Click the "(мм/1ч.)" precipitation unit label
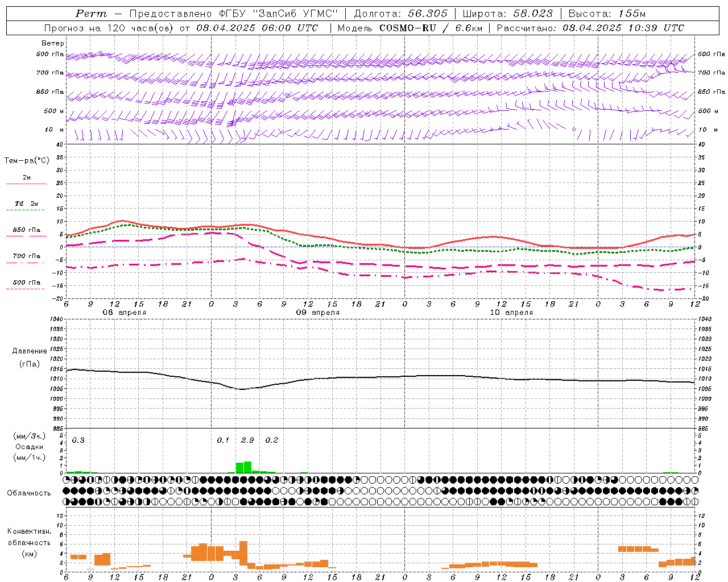Screen dimensions: 728x582 click(x=30, y=458)
